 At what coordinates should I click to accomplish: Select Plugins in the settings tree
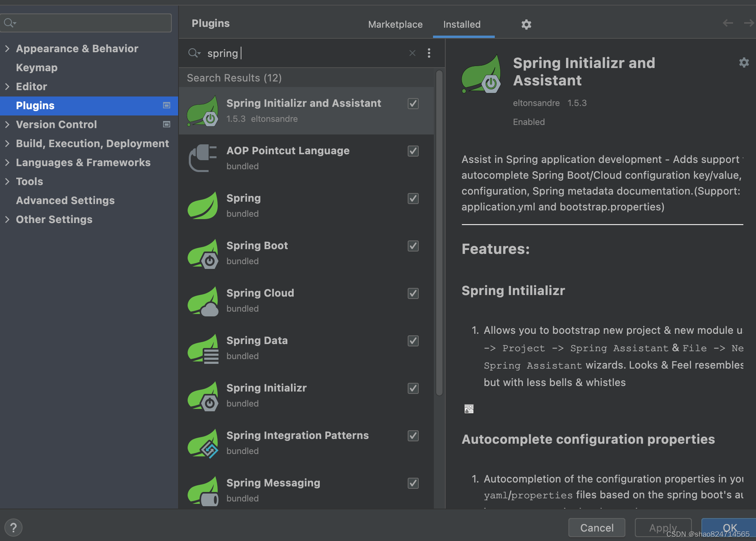click(x=89, y=106)
